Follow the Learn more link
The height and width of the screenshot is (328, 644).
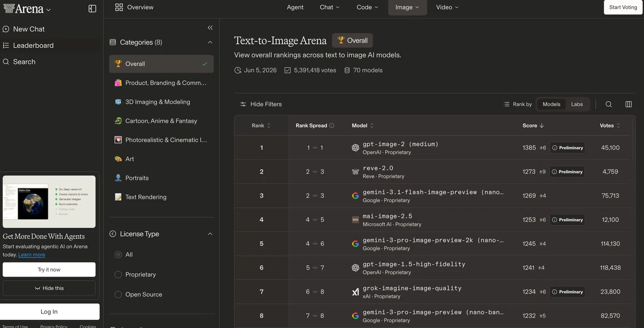32,255
